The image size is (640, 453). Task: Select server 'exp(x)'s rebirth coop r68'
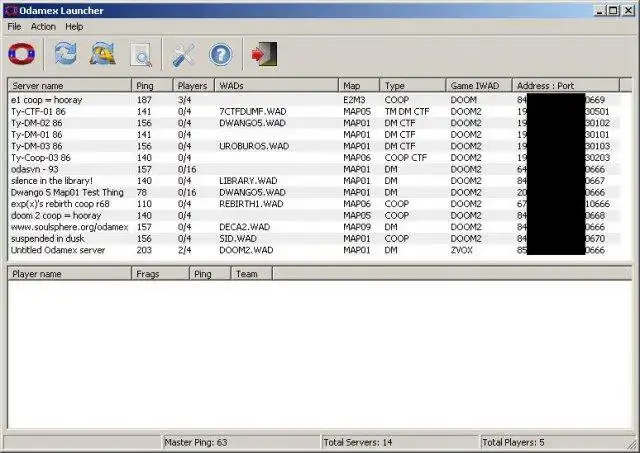pyautogui.click(x=314, y=204)
